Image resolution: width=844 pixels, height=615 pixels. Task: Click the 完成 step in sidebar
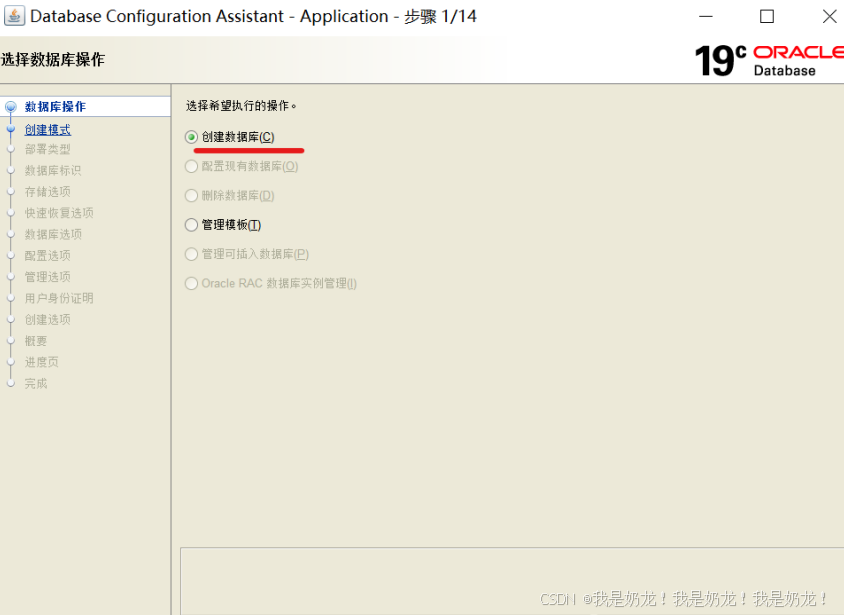coord(36,384)
